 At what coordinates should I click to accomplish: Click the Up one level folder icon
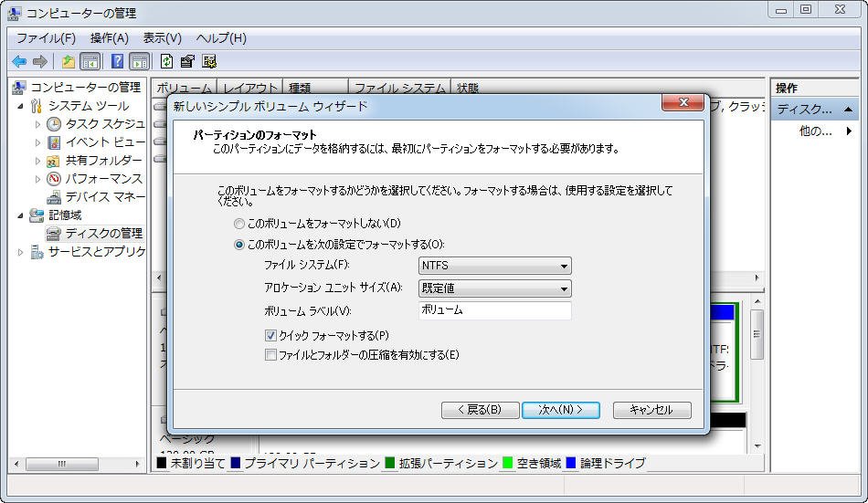69,61
